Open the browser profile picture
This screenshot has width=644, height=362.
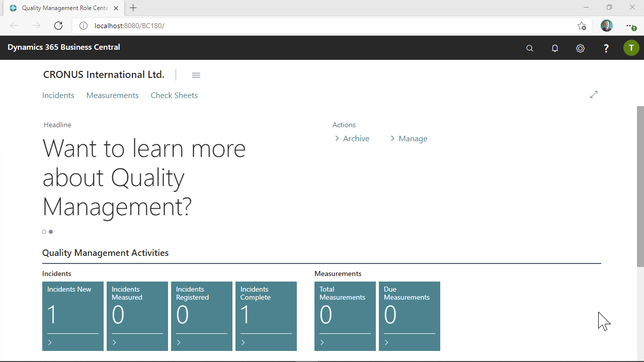[607, 26]
